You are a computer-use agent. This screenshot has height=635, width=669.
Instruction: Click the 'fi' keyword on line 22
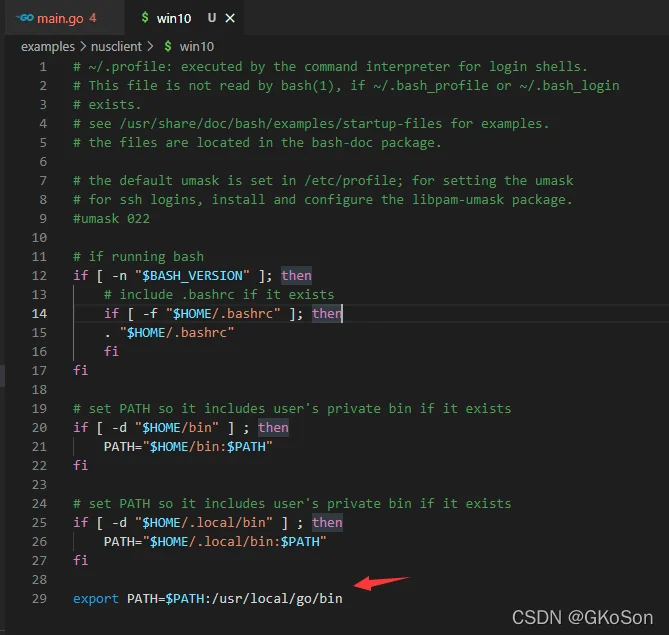point(81,466)
